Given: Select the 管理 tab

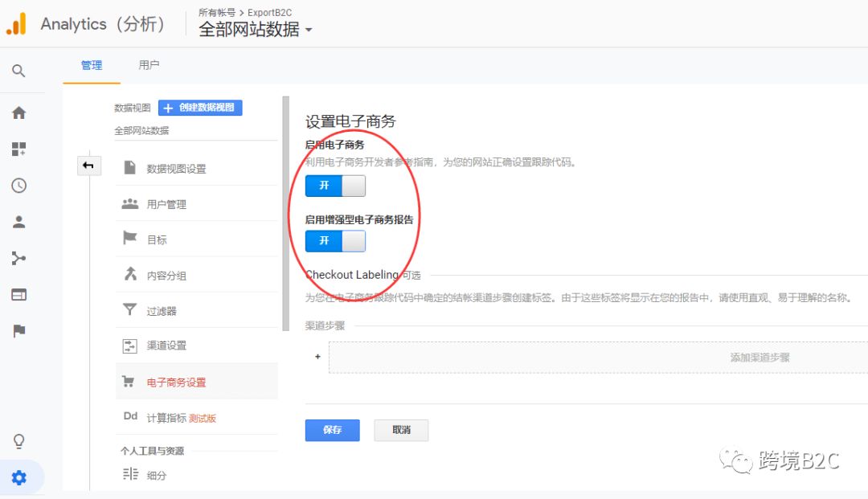Looking at the screenshot, I should point(91,65).
